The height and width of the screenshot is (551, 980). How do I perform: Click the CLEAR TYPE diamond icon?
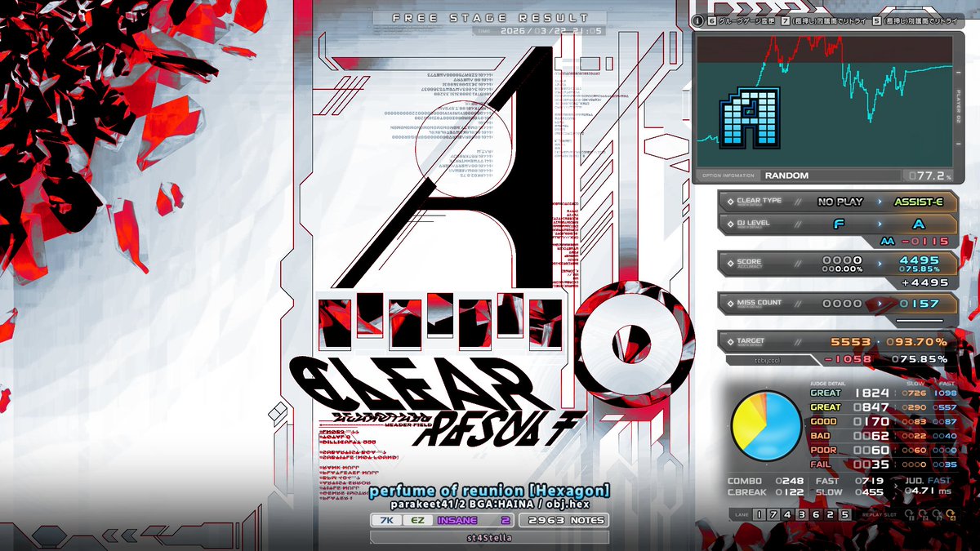730,201
